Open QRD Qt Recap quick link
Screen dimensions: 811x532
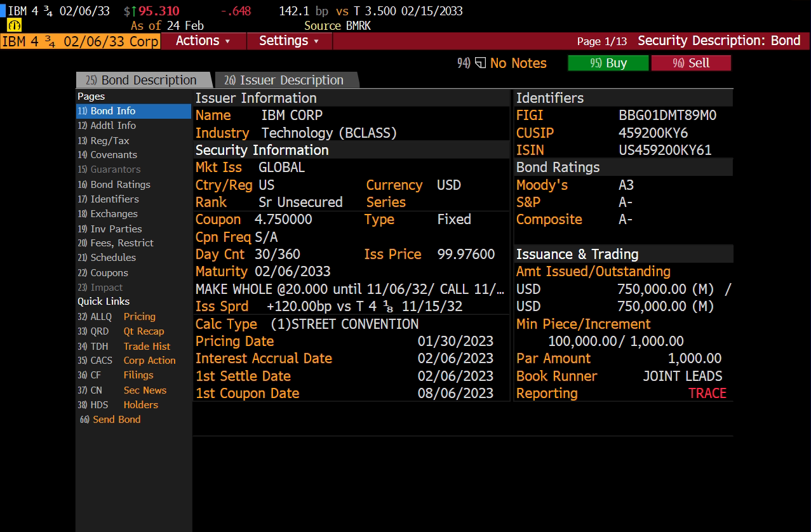121,331
